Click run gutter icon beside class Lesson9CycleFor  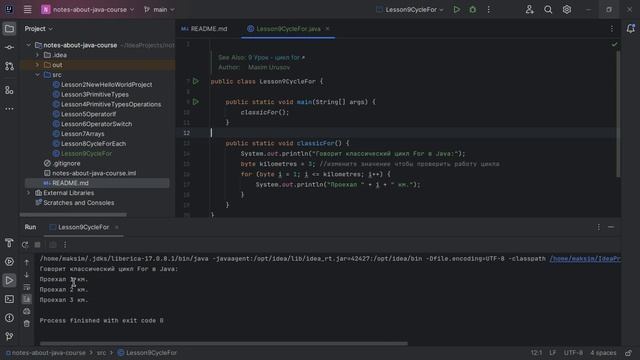pyautogui.click(x=196, y=81)
